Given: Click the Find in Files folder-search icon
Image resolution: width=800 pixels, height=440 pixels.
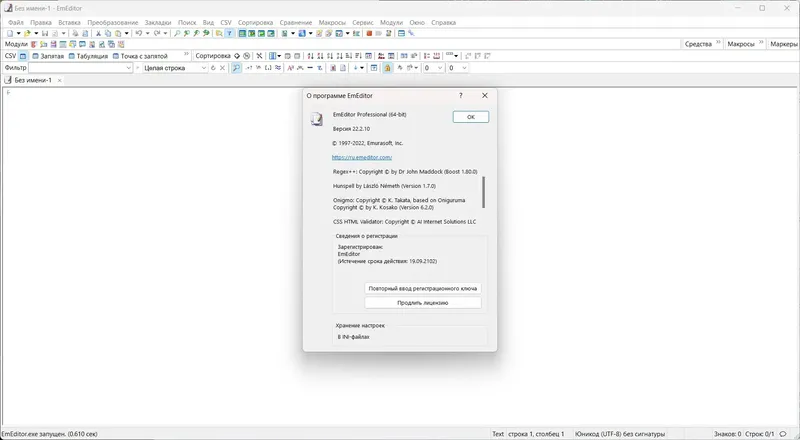Looking at the screenshot, I should click(x=219, y=33).
